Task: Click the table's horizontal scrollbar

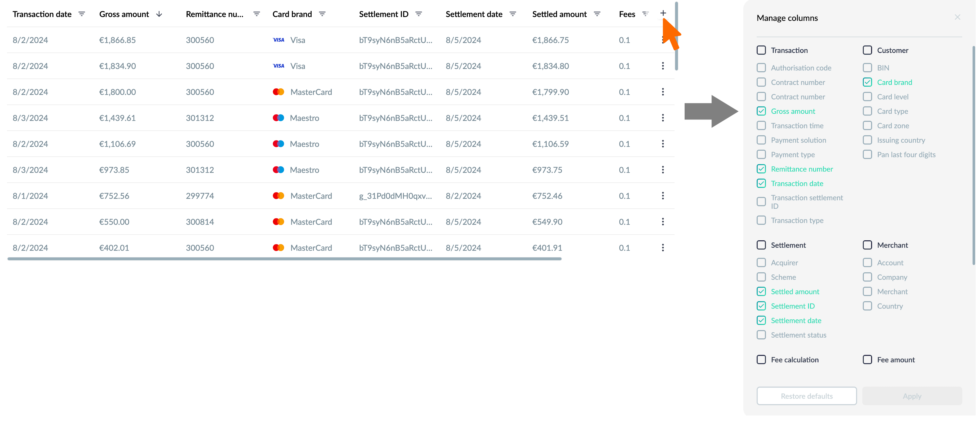Action: (x=284, y=259)
